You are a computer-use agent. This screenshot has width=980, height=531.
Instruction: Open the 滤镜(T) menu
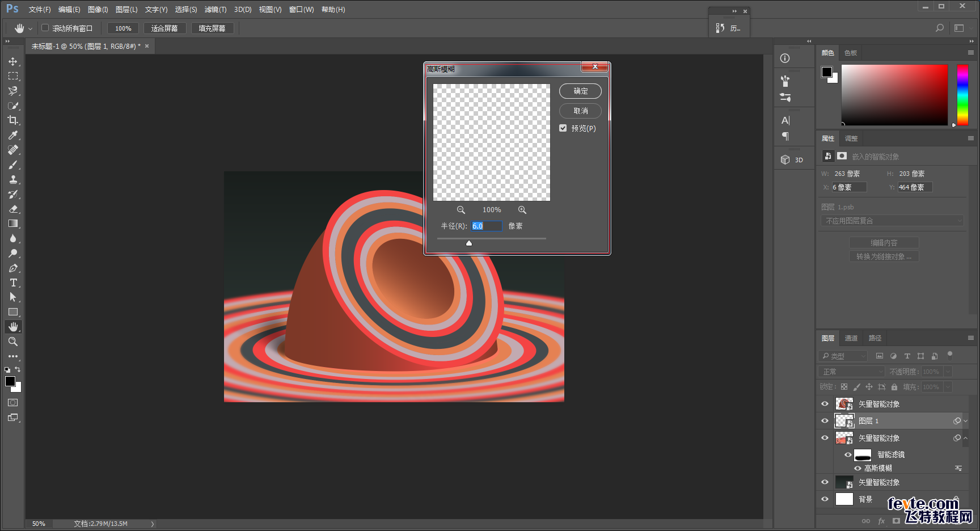point(216,10)
